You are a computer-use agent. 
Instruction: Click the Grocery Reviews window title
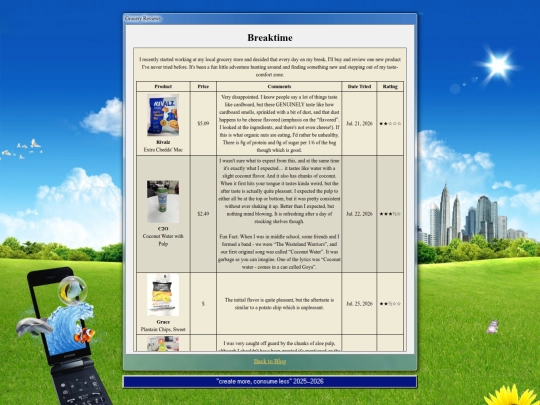[x=143, y=18]
